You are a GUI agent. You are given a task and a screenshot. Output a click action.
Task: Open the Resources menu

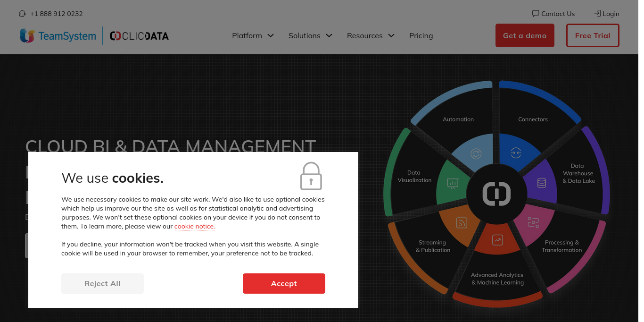(x=365, y=36)
